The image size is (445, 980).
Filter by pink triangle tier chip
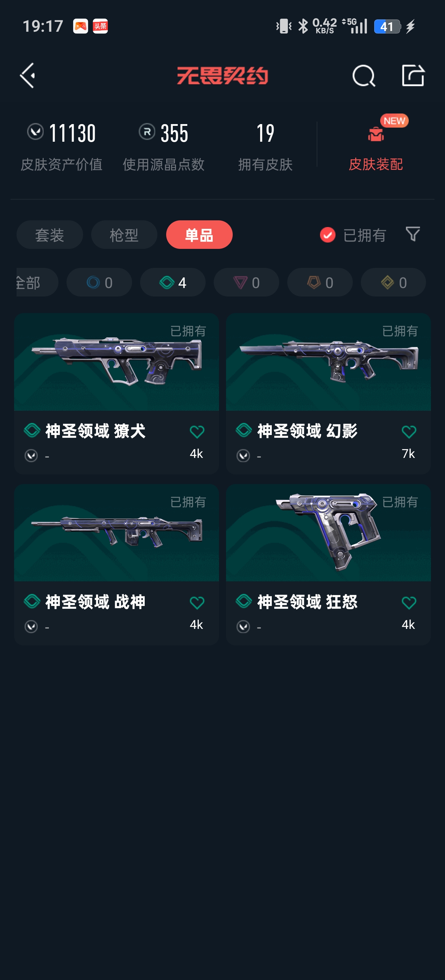(246, 282)
